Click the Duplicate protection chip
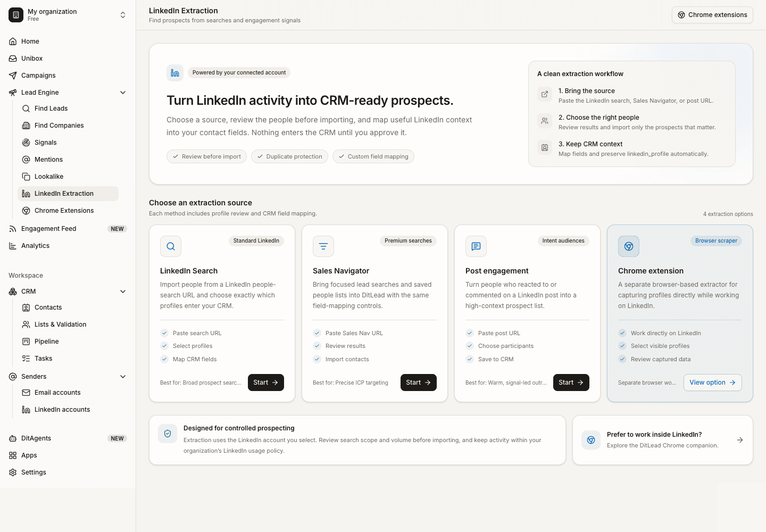Viewport: 766px width, 532px height. coord(289,156)
